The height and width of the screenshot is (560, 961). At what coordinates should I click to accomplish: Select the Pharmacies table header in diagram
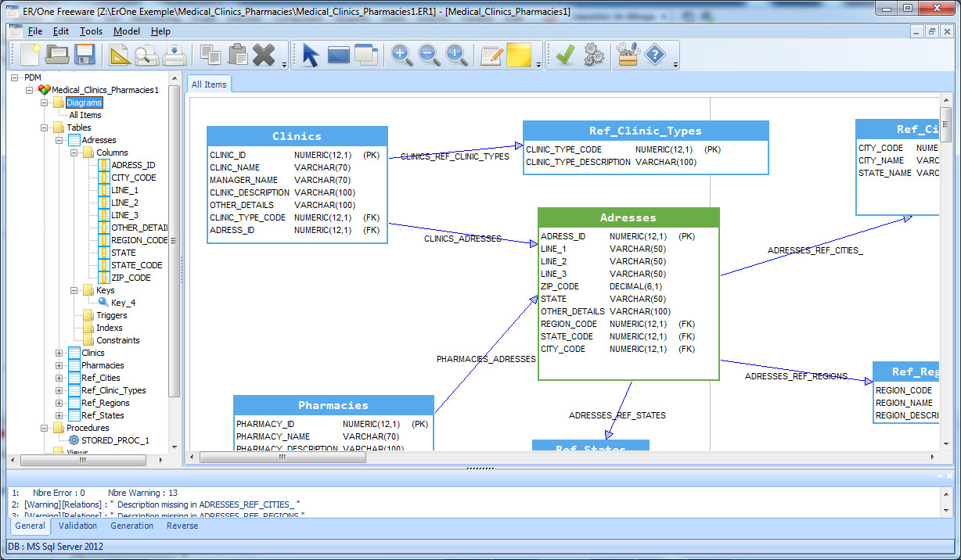333,405
